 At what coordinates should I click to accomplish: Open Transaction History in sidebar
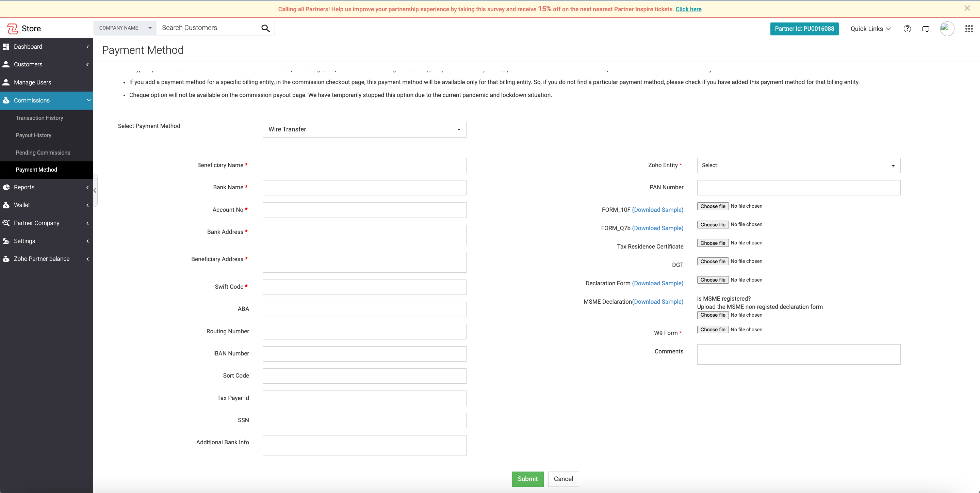(39, 118)
